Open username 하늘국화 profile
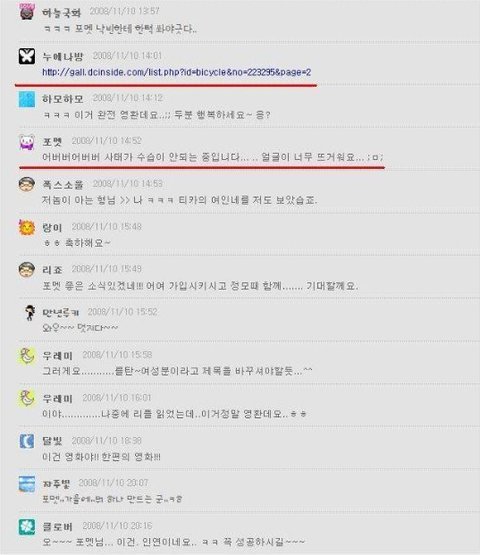This screenshot has width=480, height=555. (x=62, y=13)
